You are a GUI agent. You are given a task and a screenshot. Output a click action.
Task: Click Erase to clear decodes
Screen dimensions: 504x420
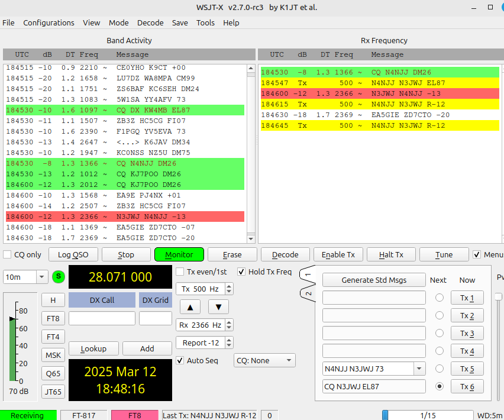[x=232, y=254]
